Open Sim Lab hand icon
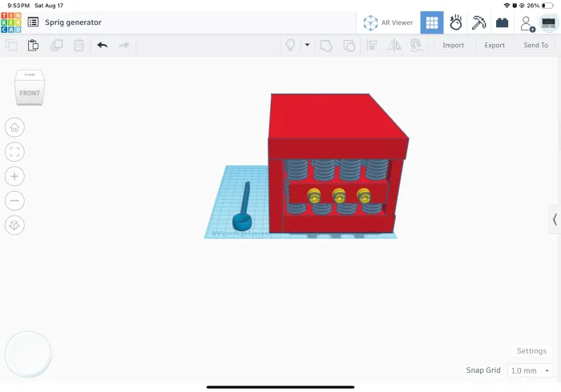Screen dimensions: 561x392 click(455, 22)
